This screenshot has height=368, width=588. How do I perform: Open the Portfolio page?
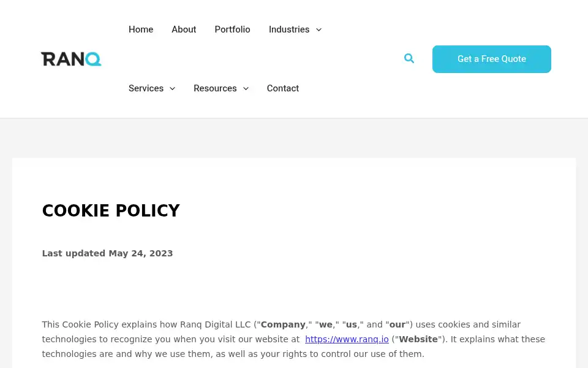[233, 29]
